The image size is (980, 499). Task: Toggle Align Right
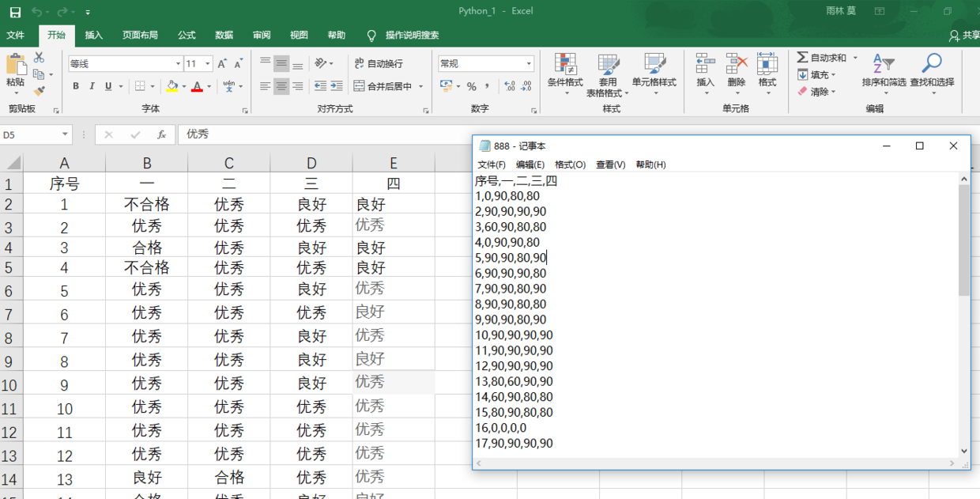click(297, 86)
